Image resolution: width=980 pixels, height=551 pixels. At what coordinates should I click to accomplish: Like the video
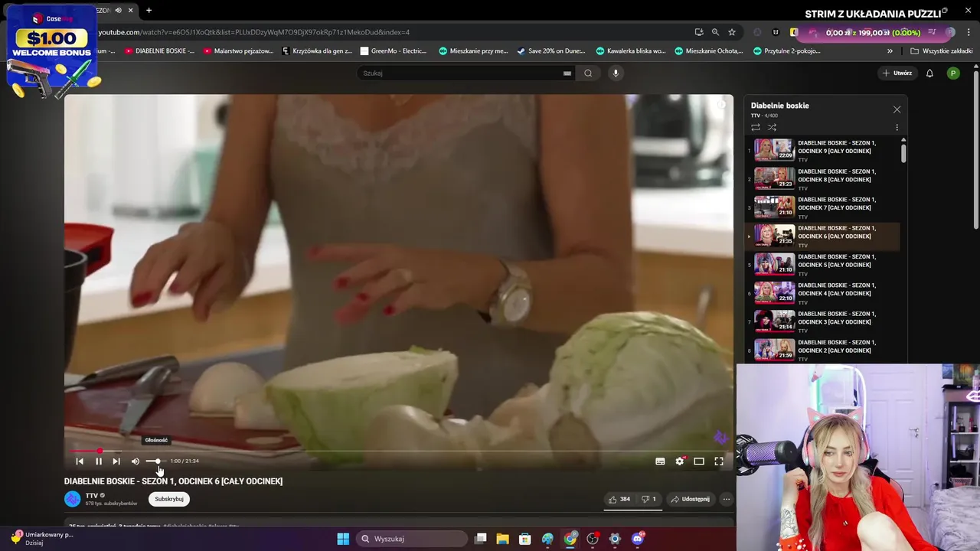(619, 499)
